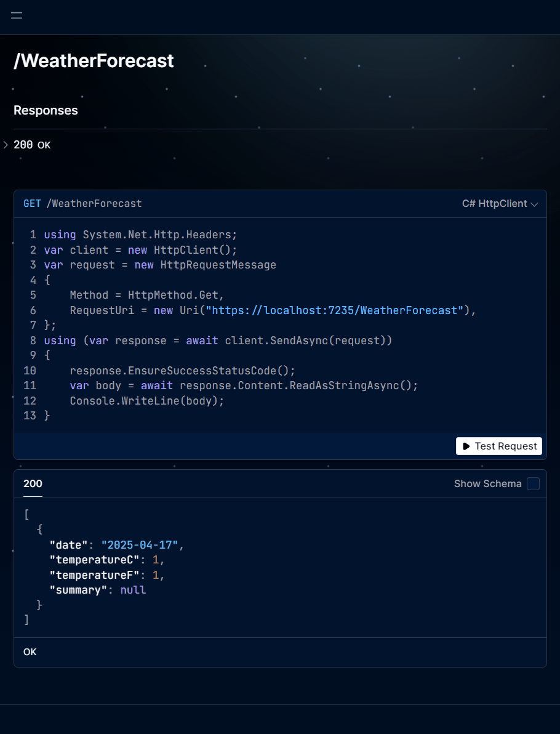
Task: Open the hamburger sidebar menu
Action: tap(17, 15)
